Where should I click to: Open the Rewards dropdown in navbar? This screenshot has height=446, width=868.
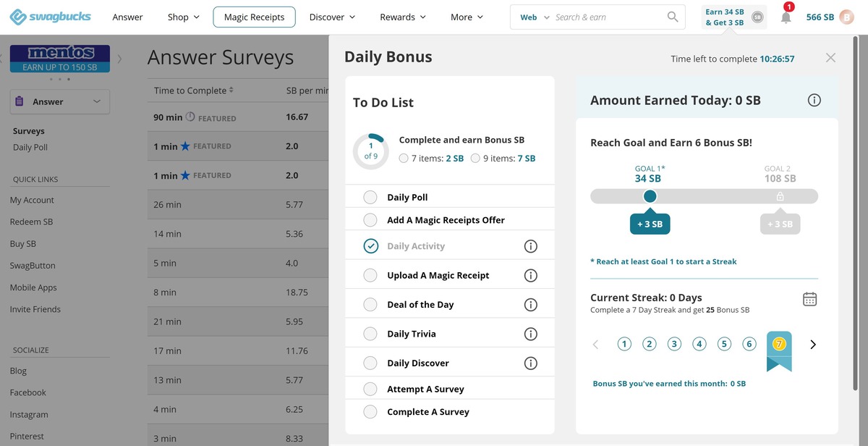(x=402, y=17)
